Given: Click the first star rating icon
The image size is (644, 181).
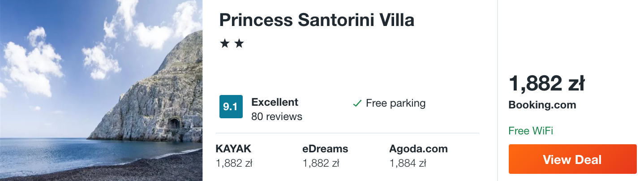Looking at the screenshot, I should click(x=224, y=43).
